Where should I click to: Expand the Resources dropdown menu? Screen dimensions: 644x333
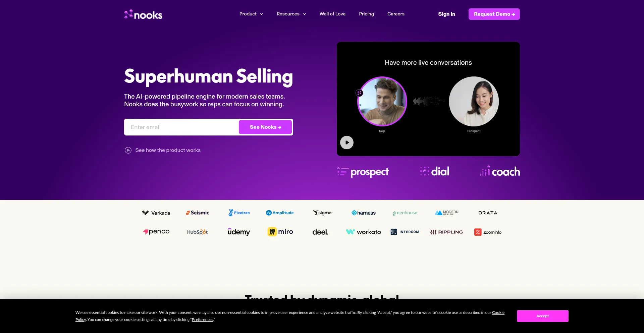(291, 14)
